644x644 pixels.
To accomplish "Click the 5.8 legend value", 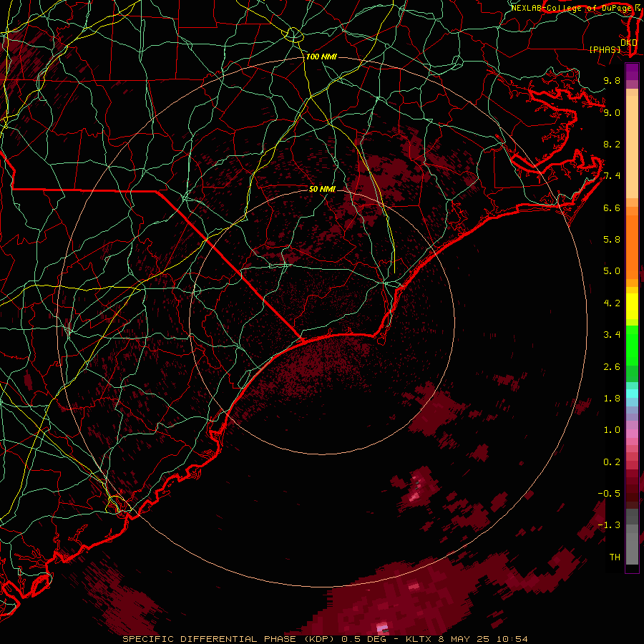I will [612, 240].
